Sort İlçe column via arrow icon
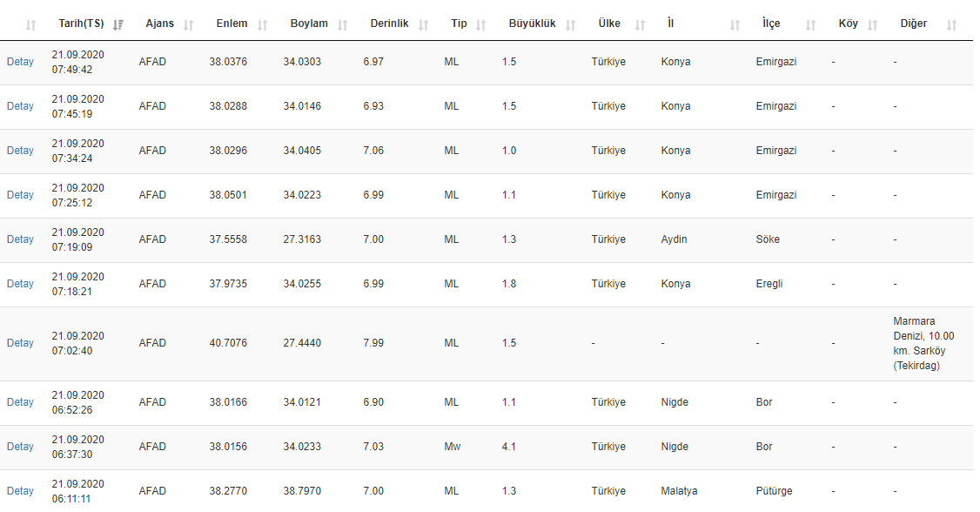 pyautogui.click(x=811, y=24)
